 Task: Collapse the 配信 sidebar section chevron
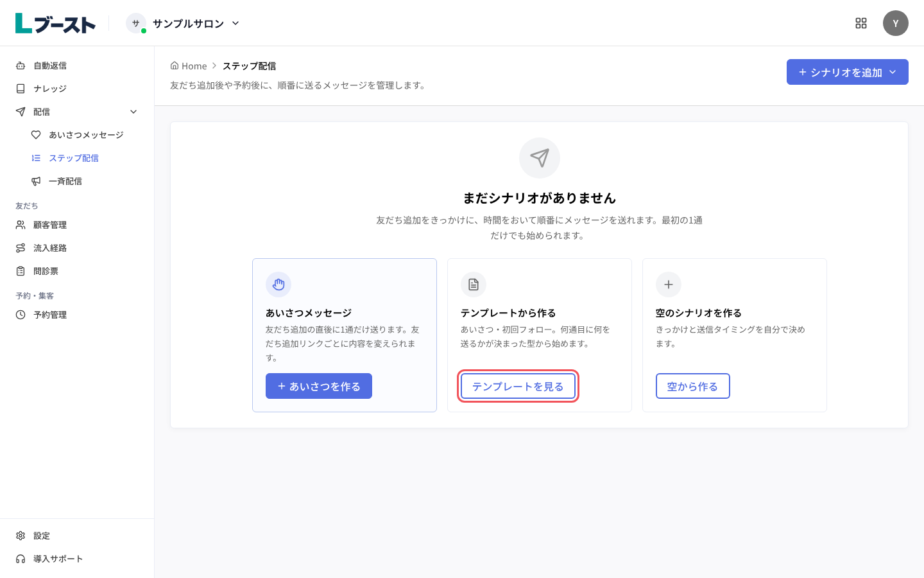pyautogui.click(x=133, y=112)
